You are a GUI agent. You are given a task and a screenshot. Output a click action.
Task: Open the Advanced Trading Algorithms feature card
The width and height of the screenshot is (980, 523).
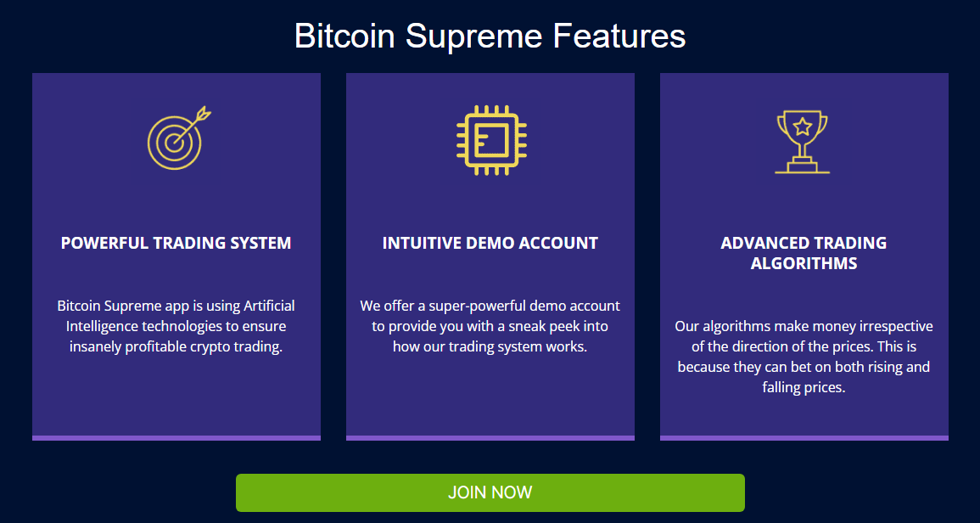tap(804, 416)
